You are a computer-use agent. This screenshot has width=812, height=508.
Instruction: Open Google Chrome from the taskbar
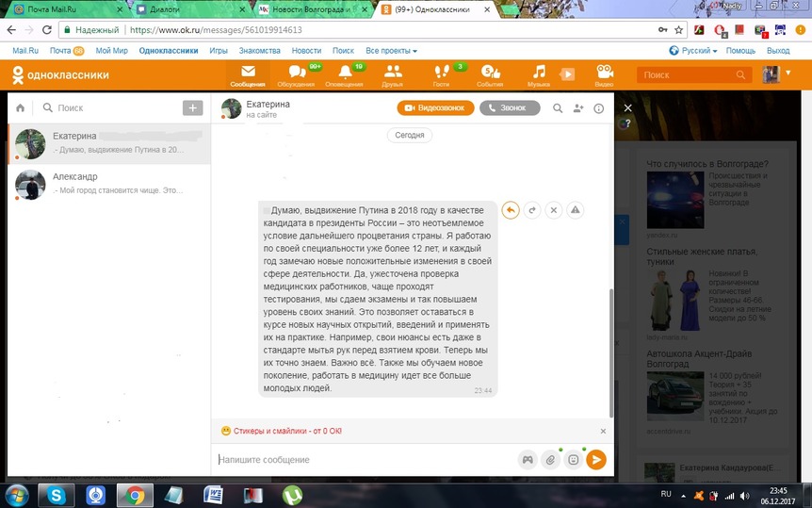pos(135,494)
